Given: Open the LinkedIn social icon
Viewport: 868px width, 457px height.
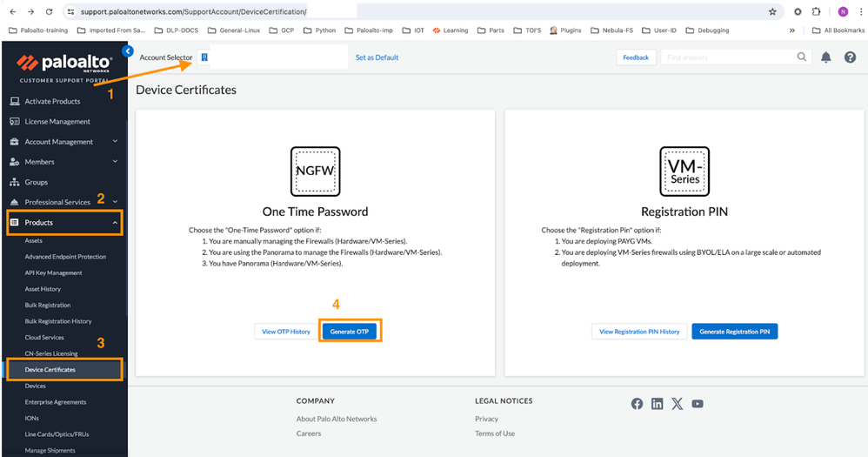Looking at the screenshot, I should pyautogui.click(x=657, y=404).
